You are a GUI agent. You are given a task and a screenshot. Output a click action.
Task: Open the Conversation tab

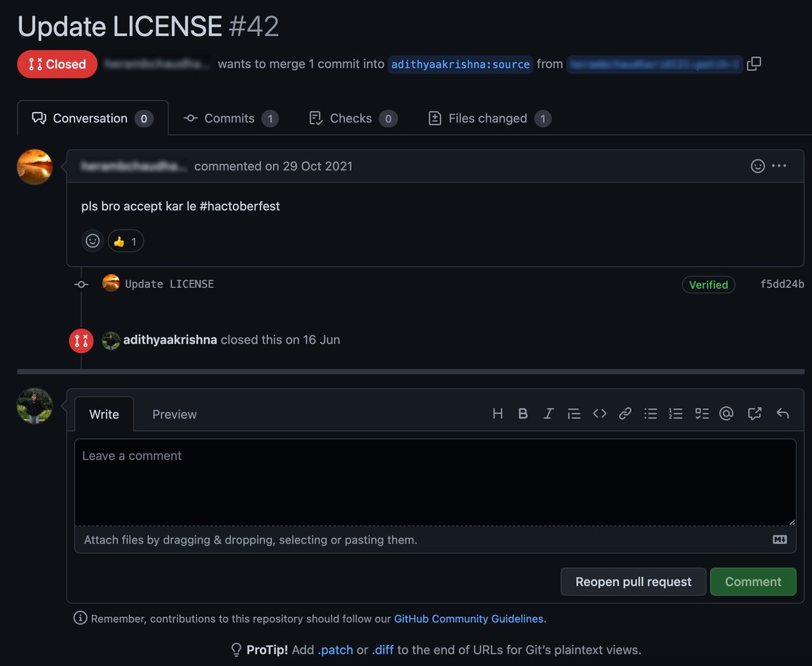tap(93, 118)
